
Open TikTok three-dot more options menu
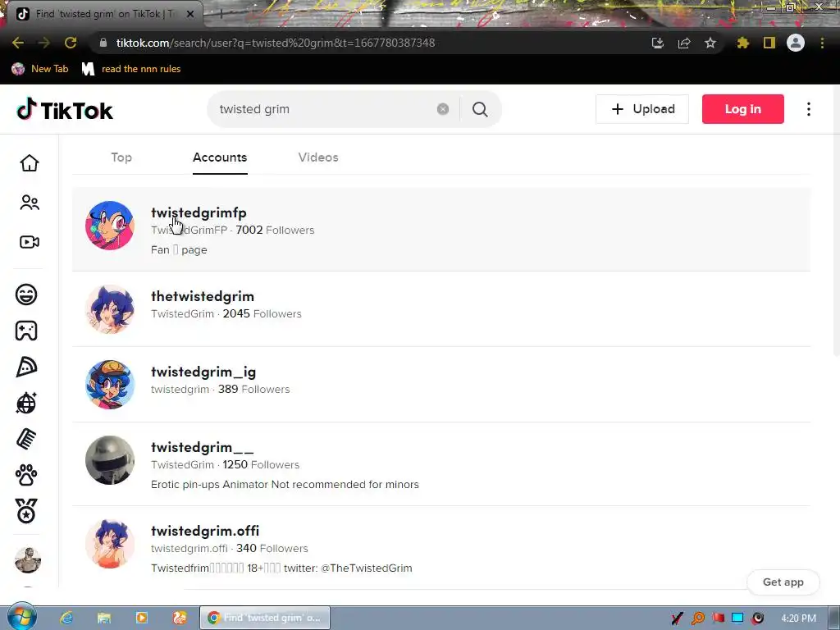point(808,109)
